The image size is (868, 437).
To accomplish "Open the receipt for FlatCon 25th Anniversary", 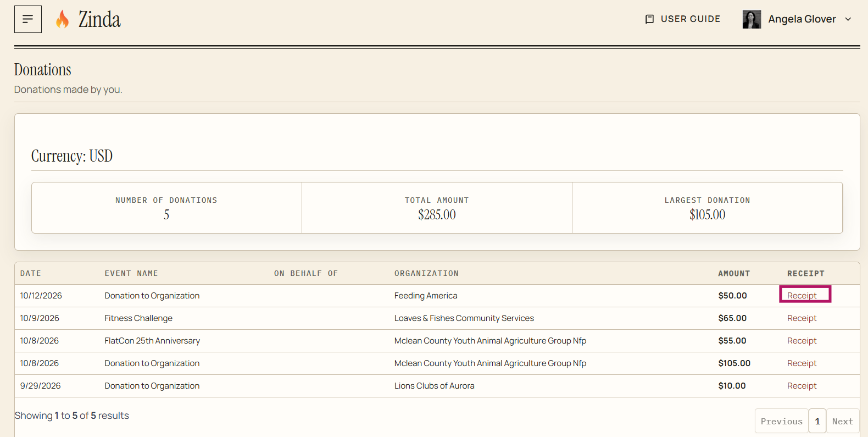I will click(x=802, y=341).
